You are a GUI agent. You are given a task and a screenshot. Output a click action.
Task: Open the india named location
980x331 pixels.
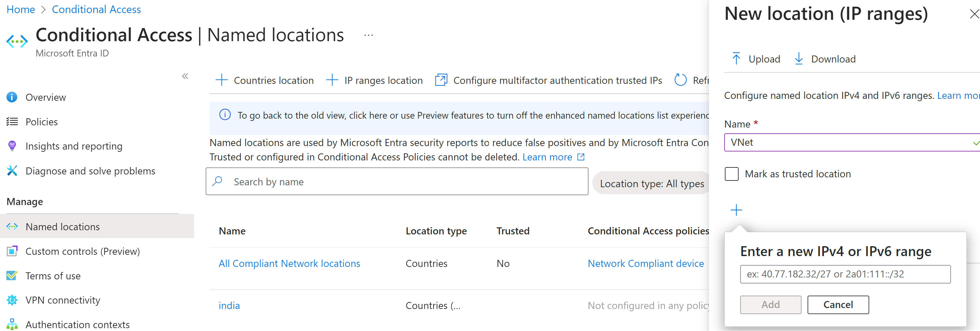pos(229,305)
